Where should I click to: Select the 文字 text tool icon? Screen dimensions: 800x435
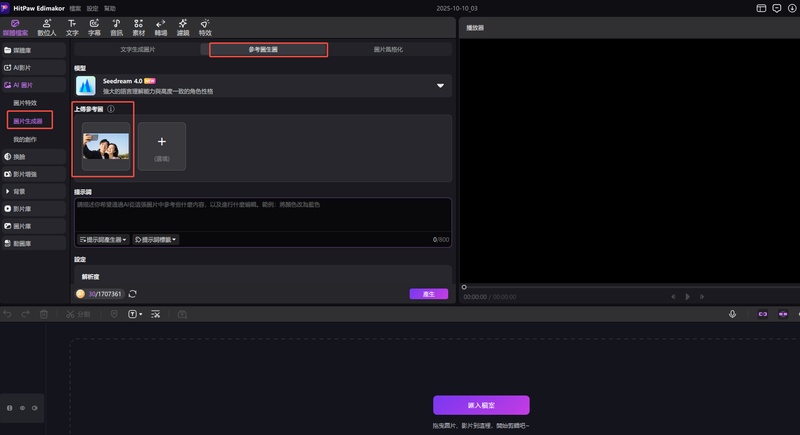[72, 23]
